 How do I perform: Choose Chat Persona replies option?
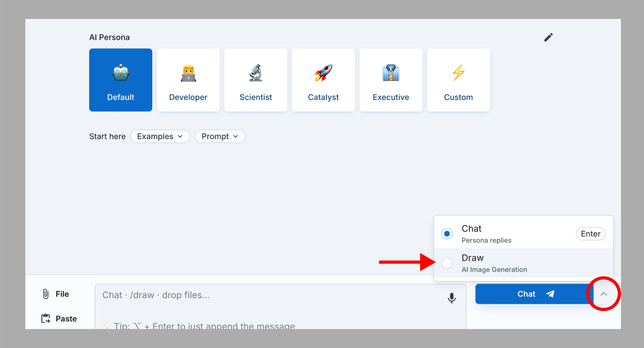(486, 234)
